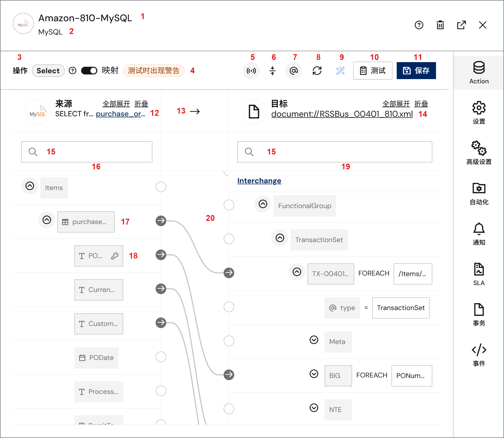Expand the BIG node
The width and height of the screenshot is (504, 438).
point(314,374)
